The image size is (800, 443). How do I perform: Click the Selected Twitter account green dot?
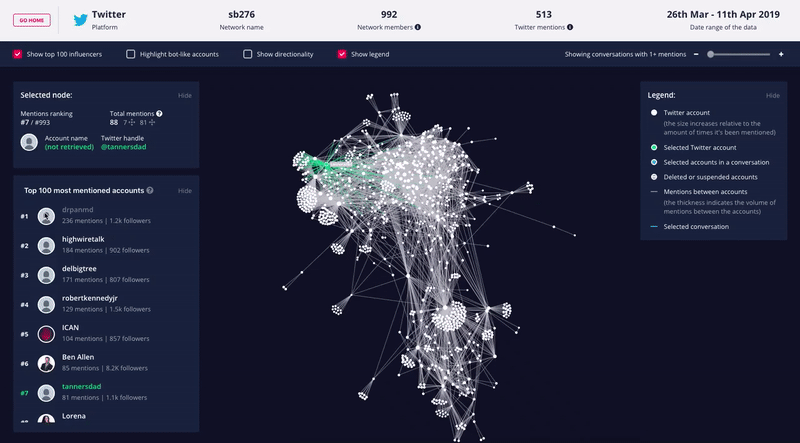pyautogui.click(x=654, y=147)
